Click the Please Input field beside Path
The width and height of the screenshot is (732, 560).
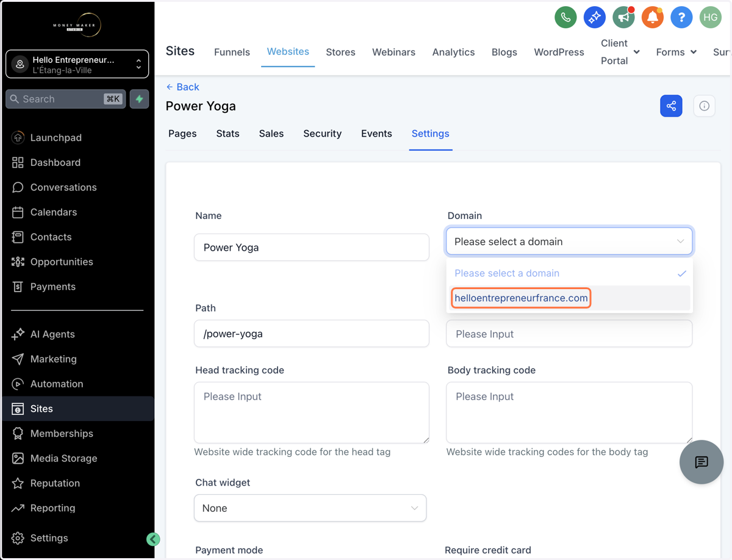[569, 334]
